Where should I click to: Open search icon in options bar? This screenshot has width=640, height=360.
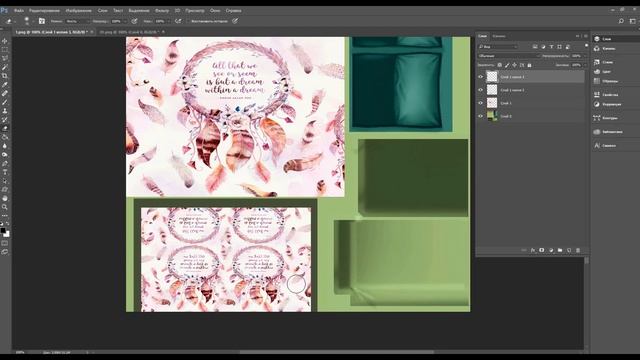tap(621, 21)
